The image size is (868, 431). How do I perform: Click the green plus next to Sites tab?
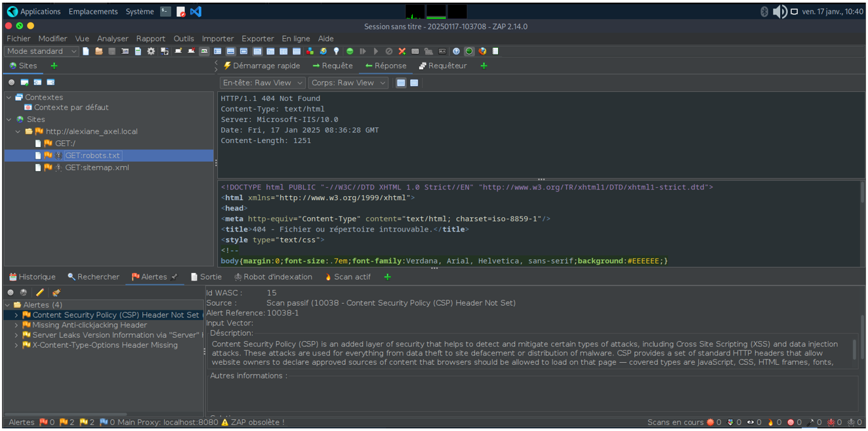[54, 66]
